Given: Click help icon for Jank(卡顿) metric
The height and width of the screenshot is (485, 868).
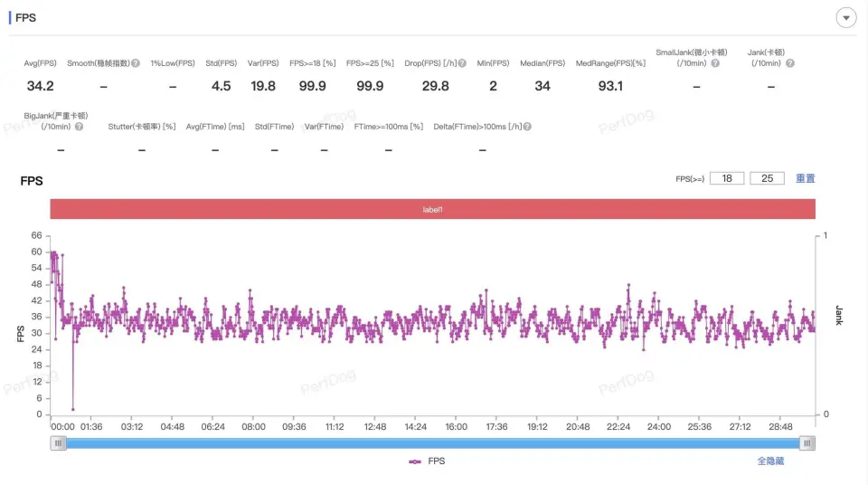Looking at the screenshot, I should 790,63.
